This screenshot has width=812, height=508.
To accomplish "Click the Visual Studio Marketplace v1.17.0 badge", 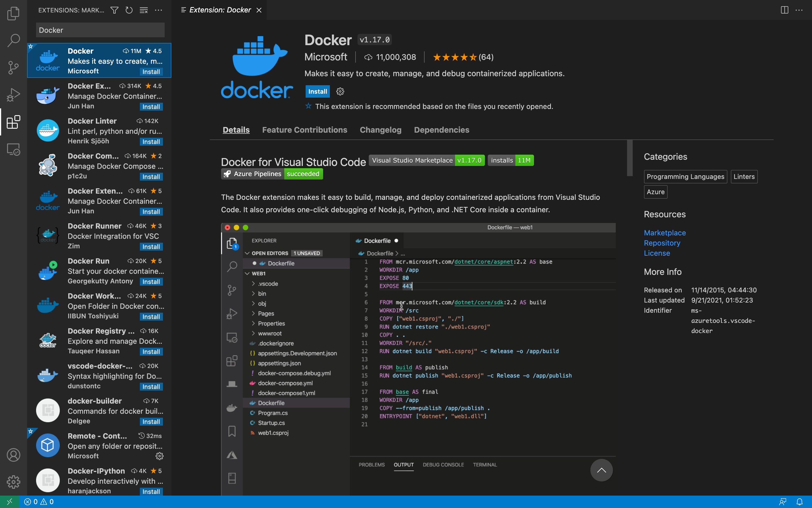I will coord(427,160).
